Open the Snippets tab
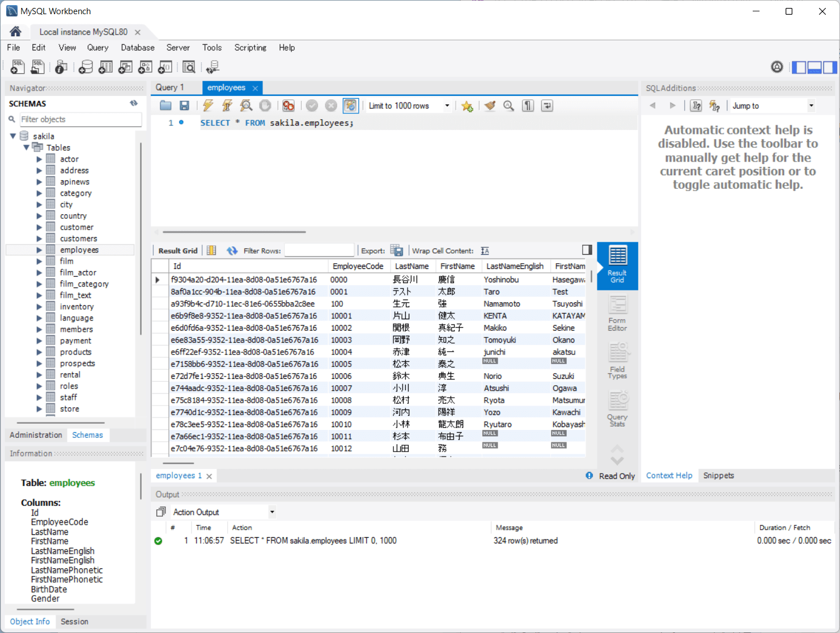This screenshot has height=633, width=840. (718, 475)
